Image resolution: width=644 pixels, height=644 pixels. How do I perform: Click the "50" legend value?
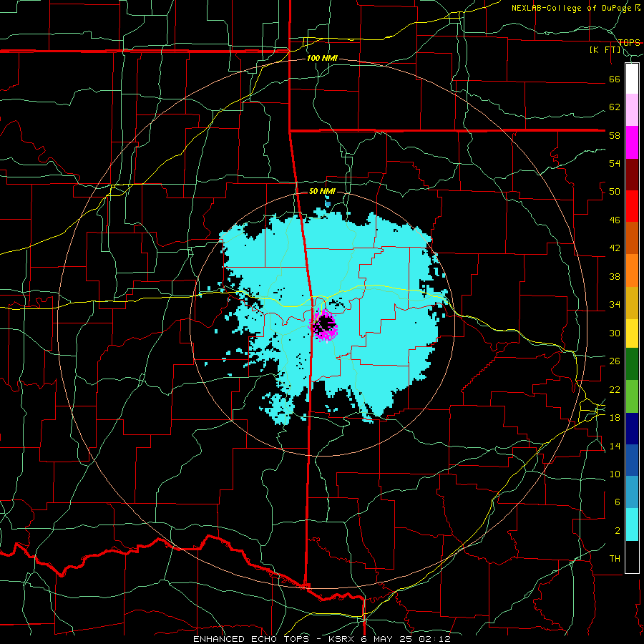pos(615,191)
